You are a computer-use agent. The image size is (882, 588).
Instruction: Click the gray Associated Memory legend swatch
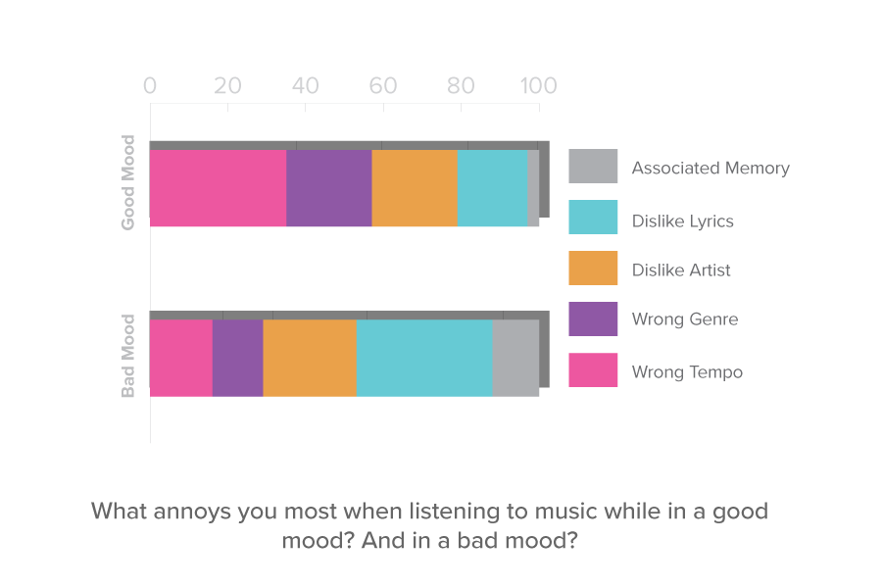click(x=593, y=167)
